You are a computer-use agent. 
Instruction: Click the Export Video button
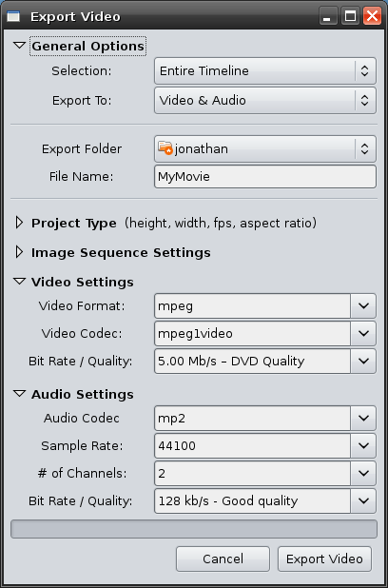pos(324,559)
